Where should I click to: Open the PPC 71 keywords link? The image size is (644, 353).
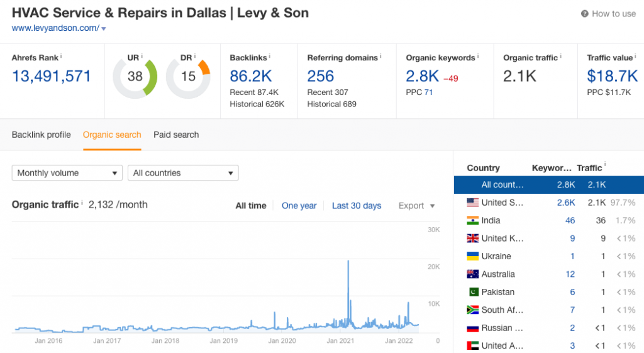pos(428,92)
